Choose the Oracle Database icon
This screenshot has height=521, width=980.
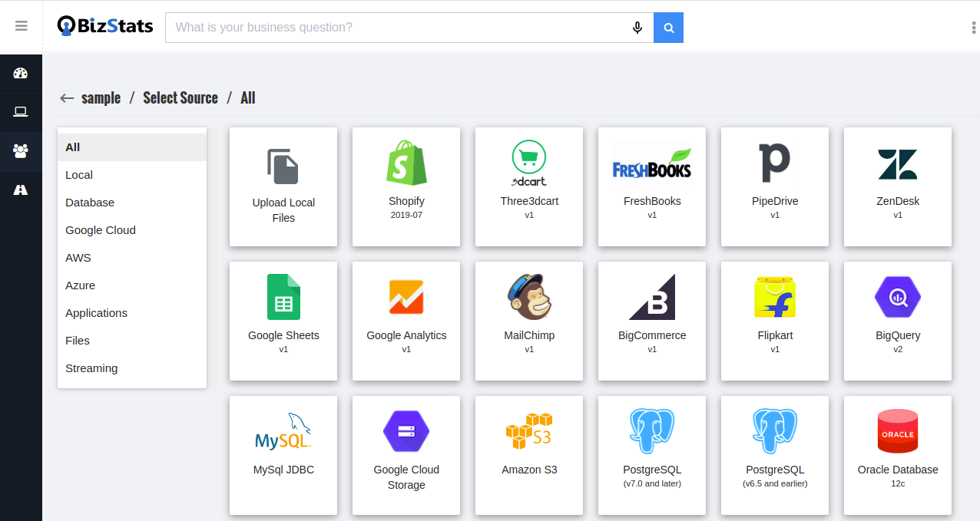click(x=898, y=431)
